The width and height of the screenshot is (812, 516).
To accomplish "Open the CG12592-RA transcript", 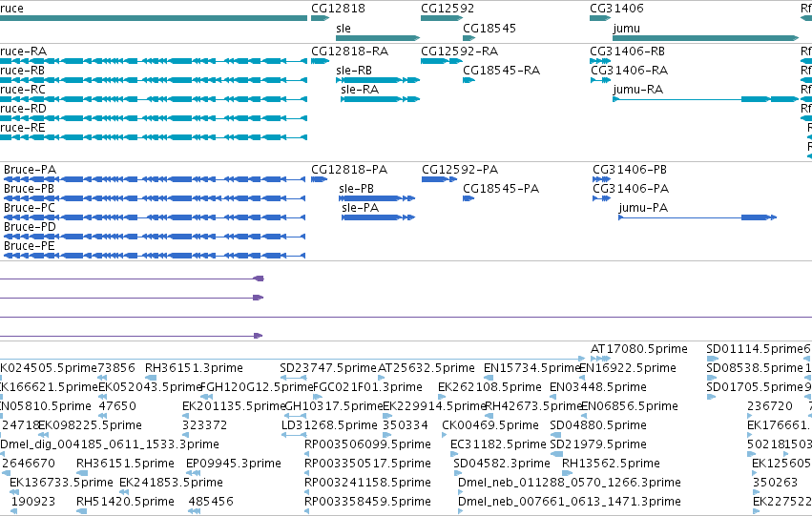I will pos(442,61).
